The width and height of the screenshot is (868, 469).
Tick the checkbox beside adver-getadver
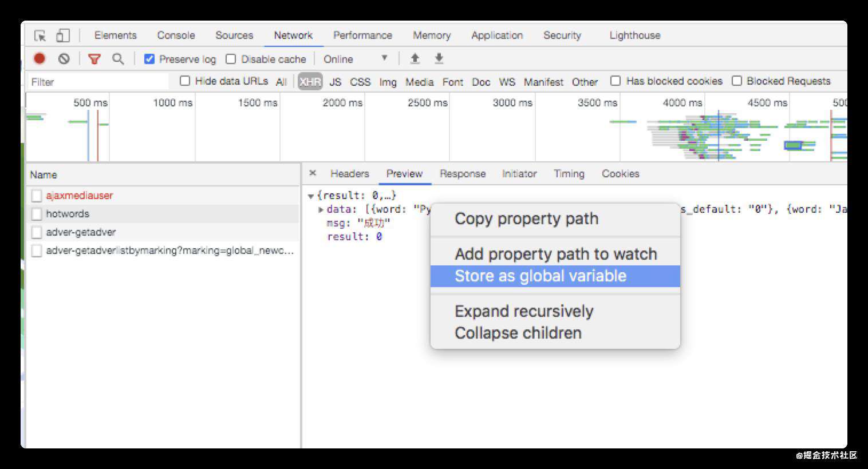tap(37, 232)
